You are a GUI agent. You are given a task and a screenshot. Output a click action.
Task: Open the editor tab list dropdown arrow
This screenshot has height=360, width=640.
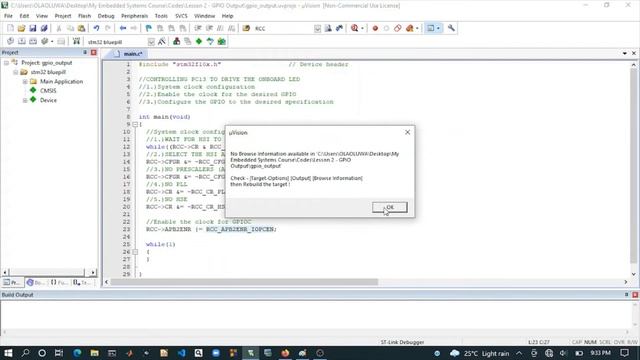[x=624, y=53]
